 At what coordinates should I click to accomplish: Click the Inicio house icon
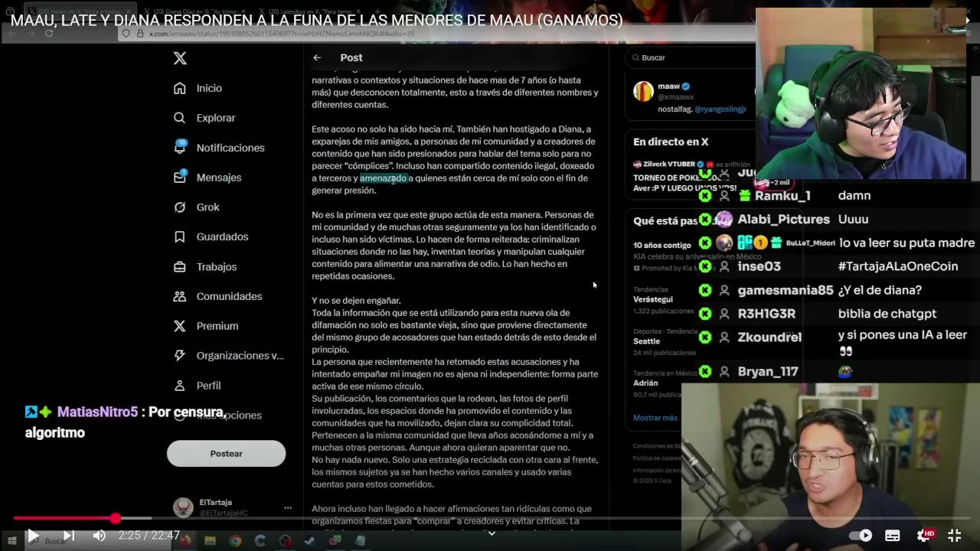click(180, 88)
